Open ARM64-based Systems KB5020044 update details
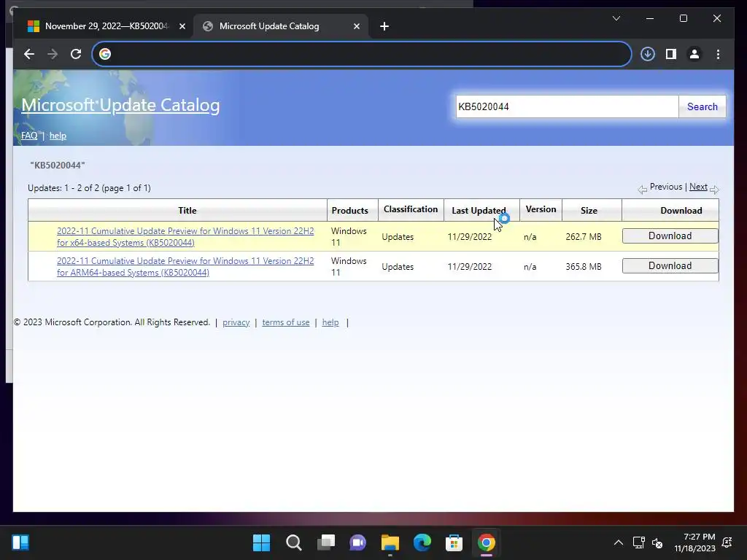747x560 pixels. [185, 267]
